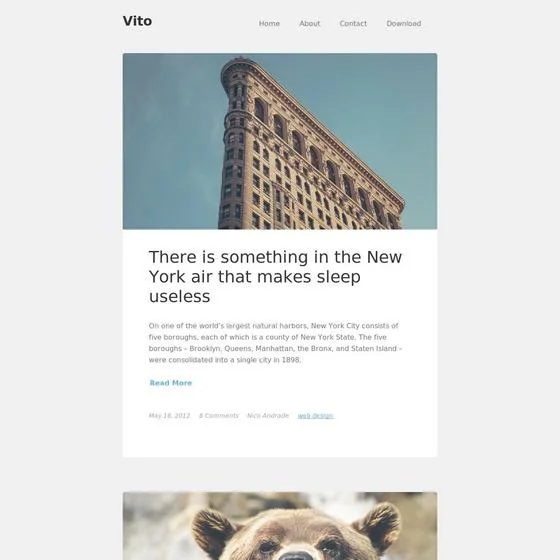Open author Nico Andrade's page
The image size is (560, 560).
click(x=268, y=415)
